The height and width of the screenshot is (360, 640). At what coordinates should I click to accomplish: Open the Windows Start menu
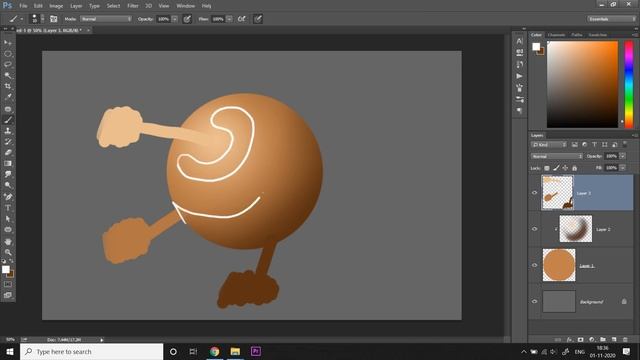(10, 351)
